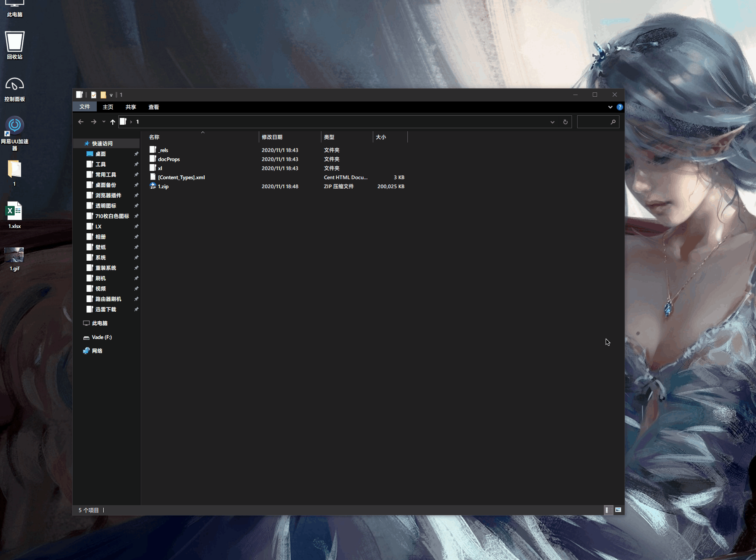The width and height of the screenshot is (756, 560).
Task: Click the new folder icon in title bar
Action: point(103,95)
